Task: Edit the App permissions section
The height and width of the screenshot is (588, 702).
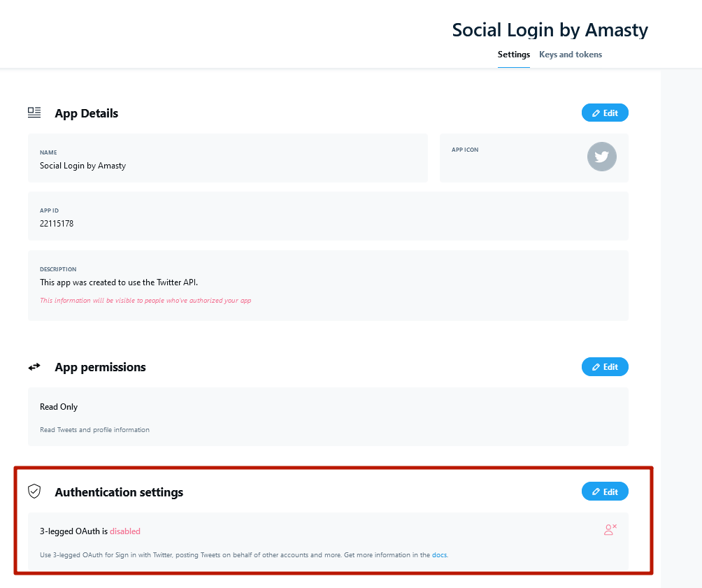Action: (605, 367)
